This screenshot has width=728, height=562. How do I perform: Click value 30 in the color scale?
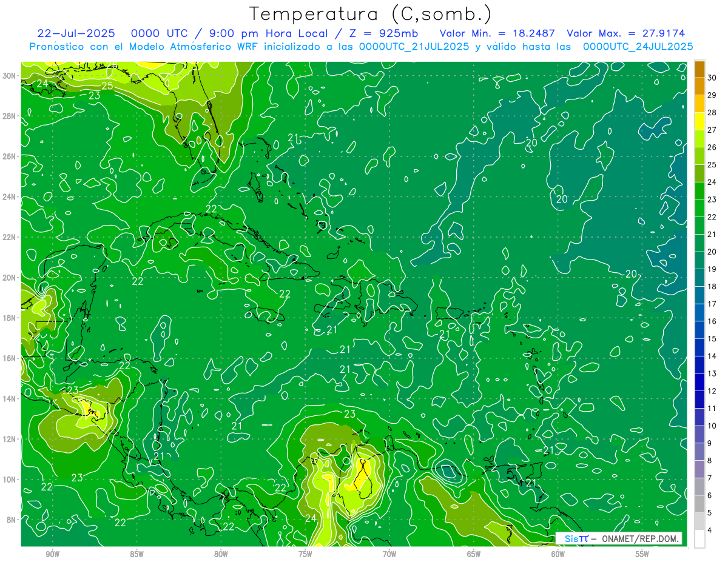712,78
